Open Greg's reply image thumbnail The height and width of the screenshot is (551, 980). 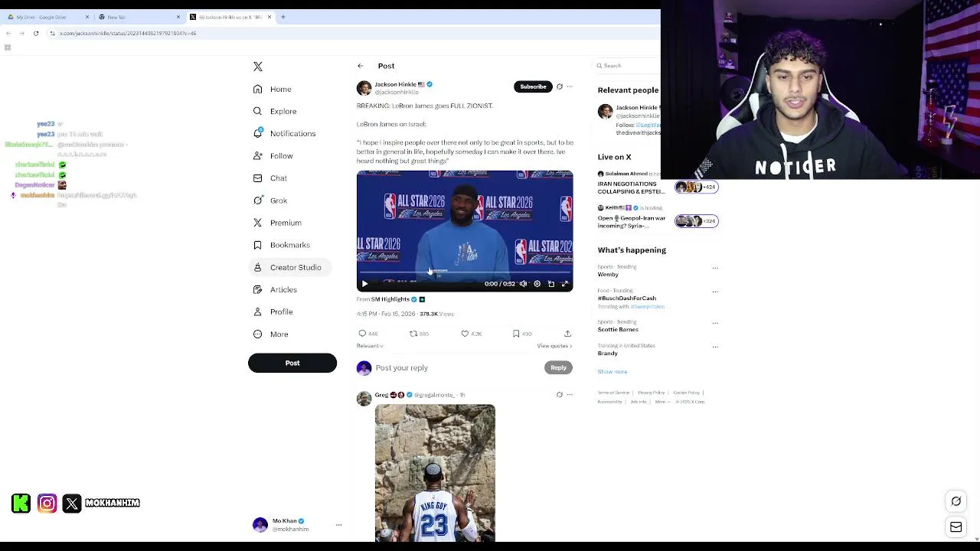click(x=435, y=473)
